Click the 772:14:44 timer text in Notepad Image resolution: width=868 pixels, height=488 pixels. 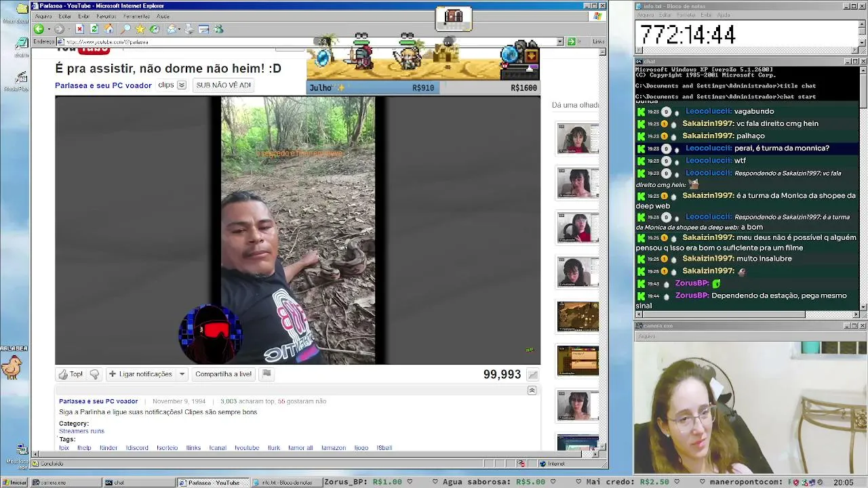point(688,35)
